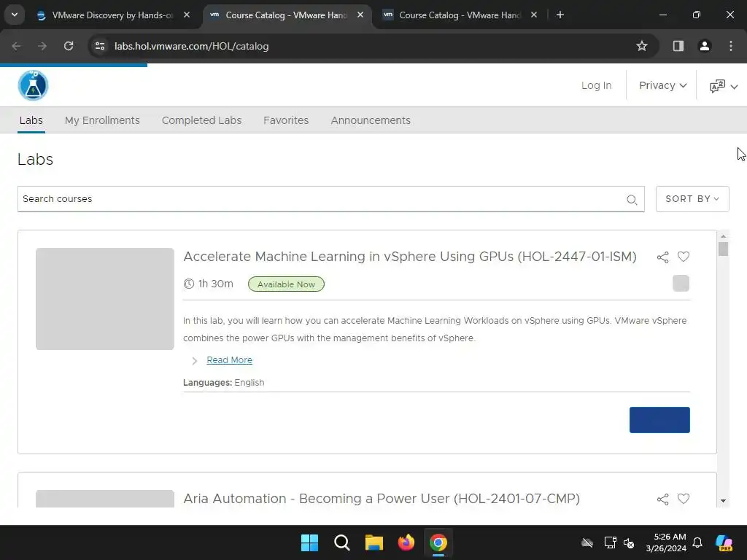
Task: Share the Aria Automation lab
Action: (x=662, y=499)
